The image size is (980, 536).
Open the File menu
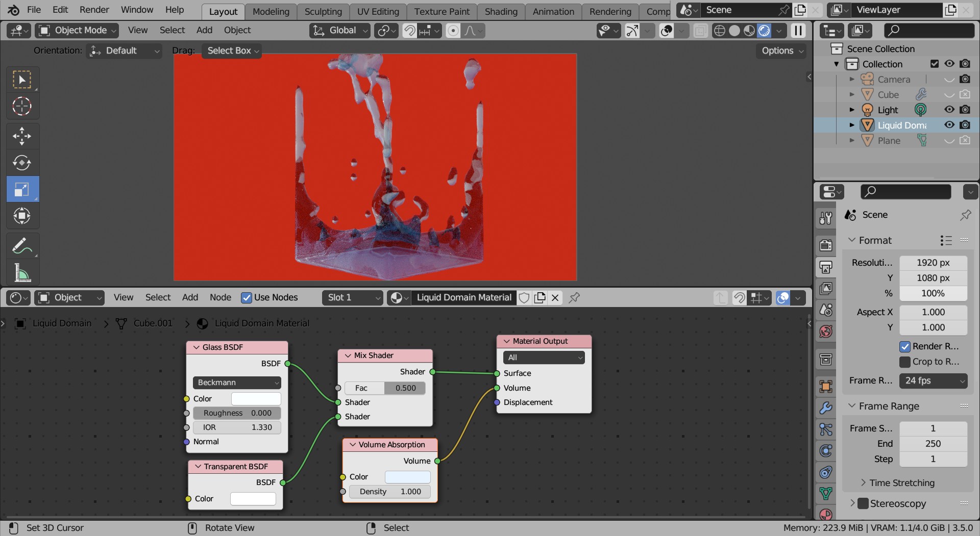point(34,10)
